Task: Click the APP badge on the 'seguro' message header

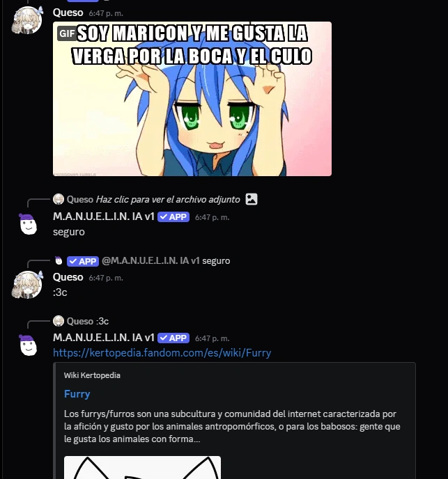Action: click(173, 217)
